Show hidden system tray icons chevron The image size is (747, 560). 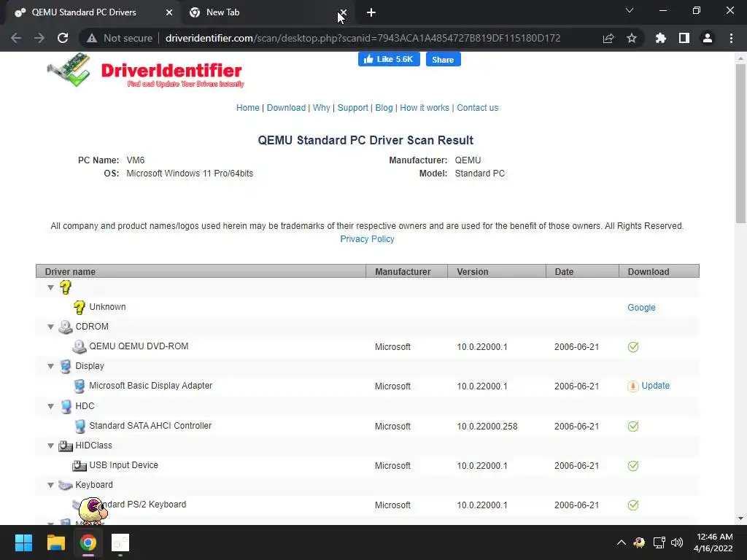[x=622, y=542]
